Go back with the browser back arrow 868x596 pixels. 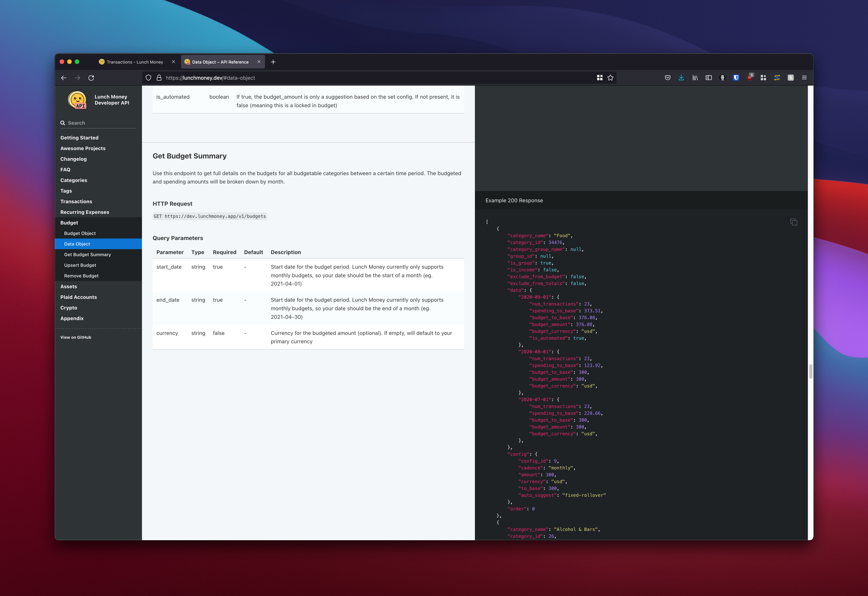tap(64, 78)
